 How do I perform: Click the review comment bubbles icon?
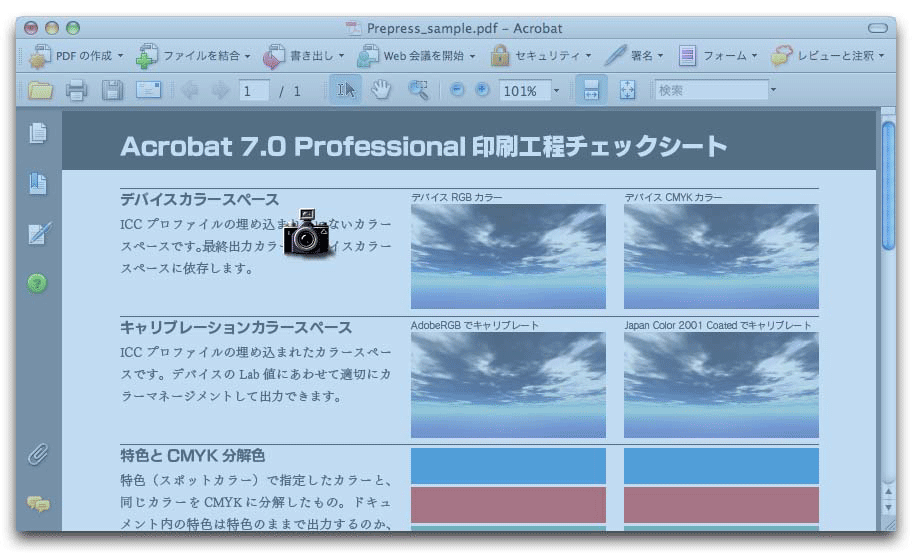pos(782,56)
